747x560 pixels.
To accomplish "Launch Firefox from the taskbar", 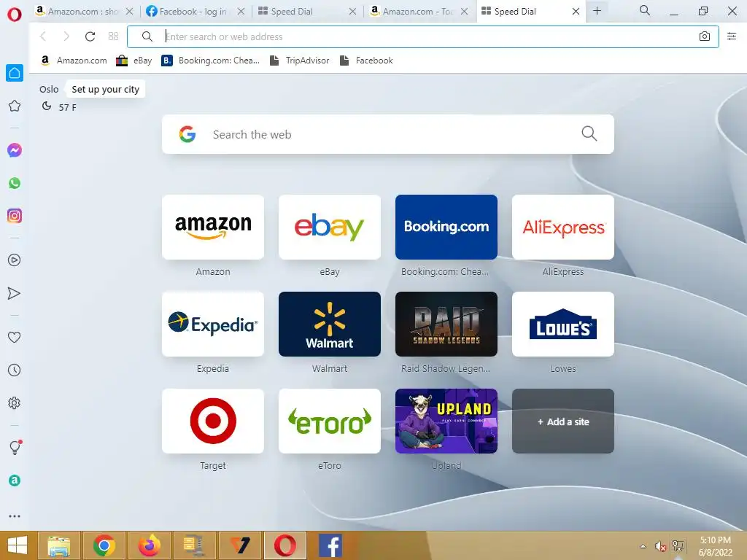I will [149, 545].
